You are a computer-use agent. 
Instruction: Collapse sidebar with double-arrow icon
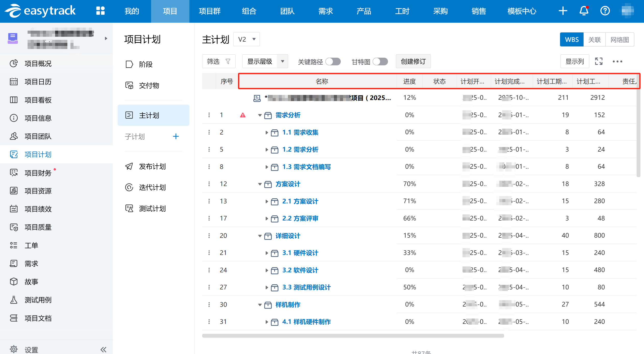[103, 349]
